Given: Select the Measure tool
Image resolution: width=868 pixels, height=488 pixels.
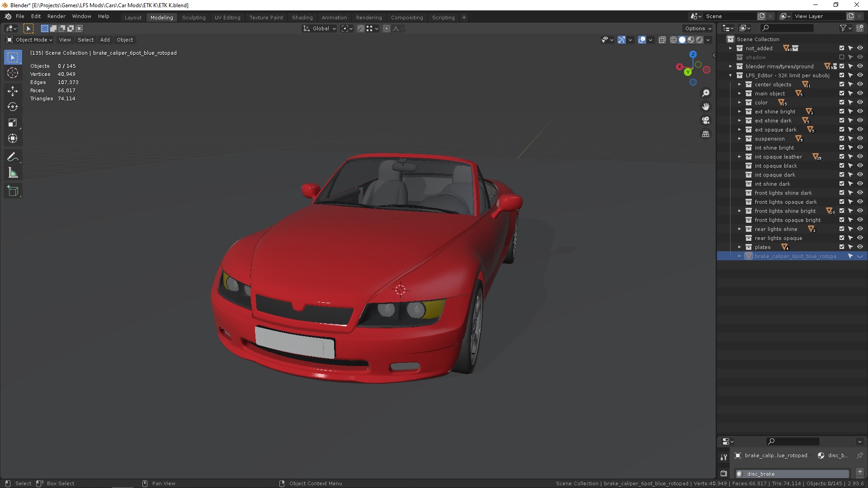Looking at the screenshot, I should click(13, 173).
